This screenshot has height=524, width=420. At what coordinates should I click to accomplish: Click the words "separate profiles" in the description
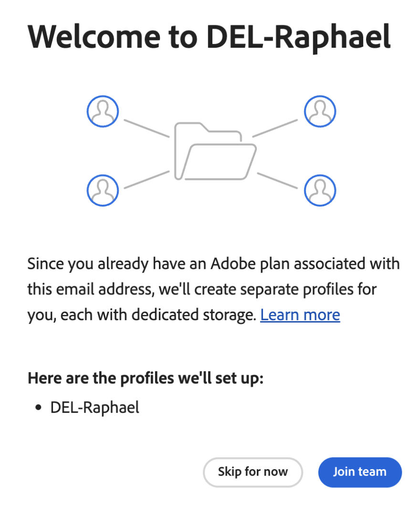[x=271, y=289]
